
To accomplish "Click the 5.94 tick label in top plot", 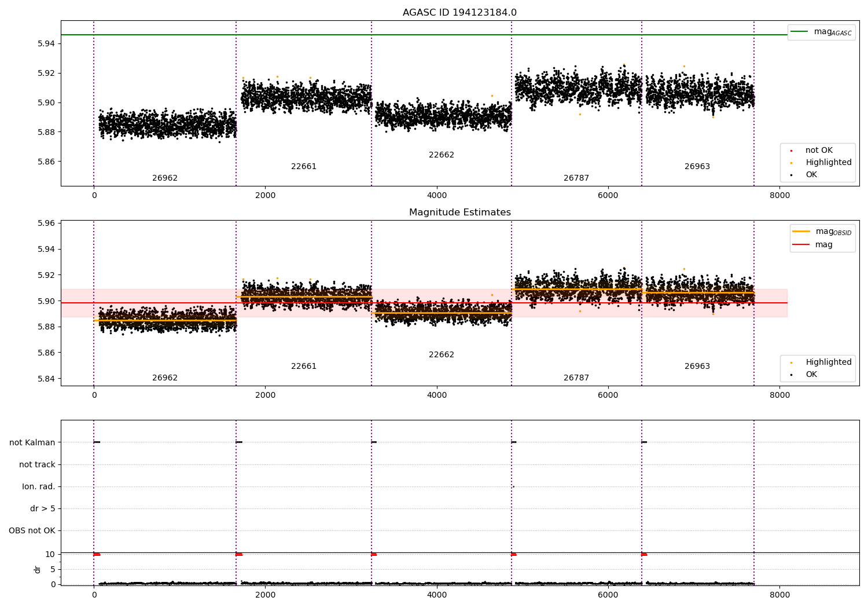I will tap(46, 43).
